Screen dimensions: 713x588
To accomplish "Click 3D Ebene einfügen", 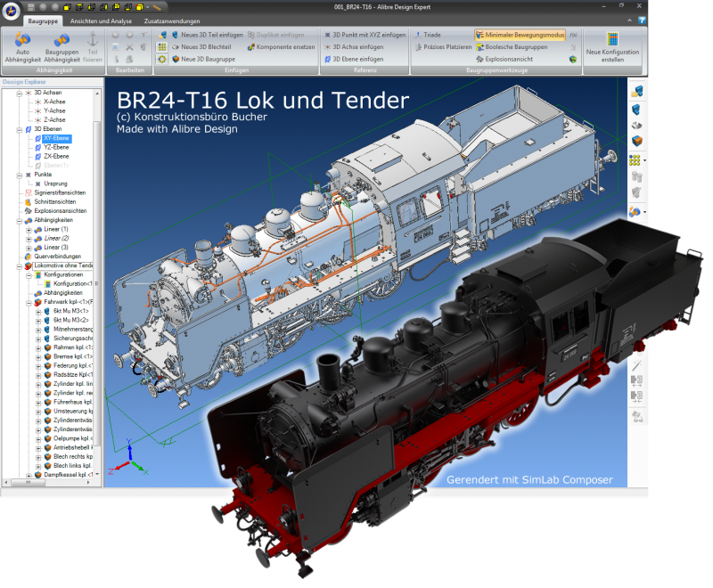I will (354, 59).
